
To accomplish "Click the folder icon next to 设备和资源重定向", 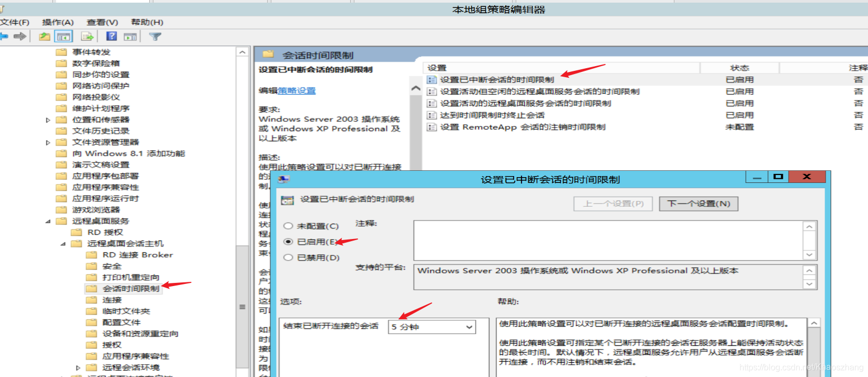I will [92, 334].
